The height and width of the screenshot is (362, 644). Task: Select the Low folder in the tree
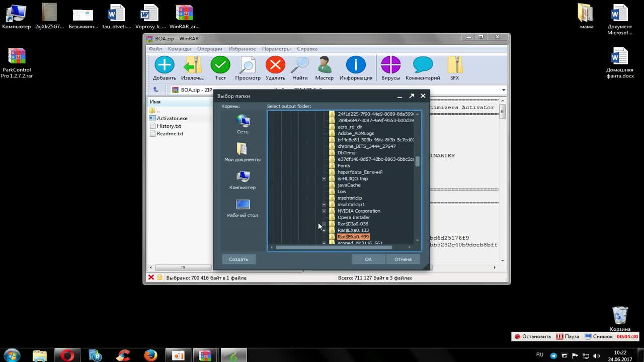coord(342,192)
